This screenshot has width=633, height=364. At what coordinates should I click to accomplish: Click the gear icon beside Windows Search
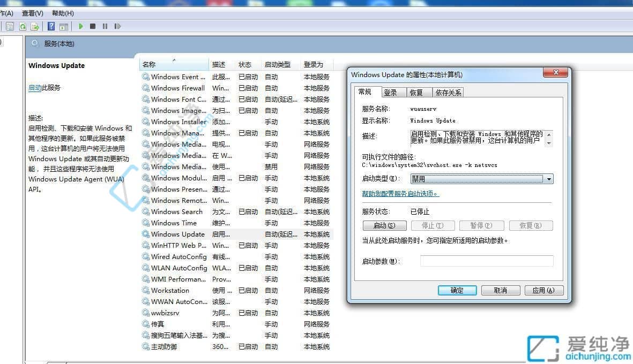click(145, 211)
